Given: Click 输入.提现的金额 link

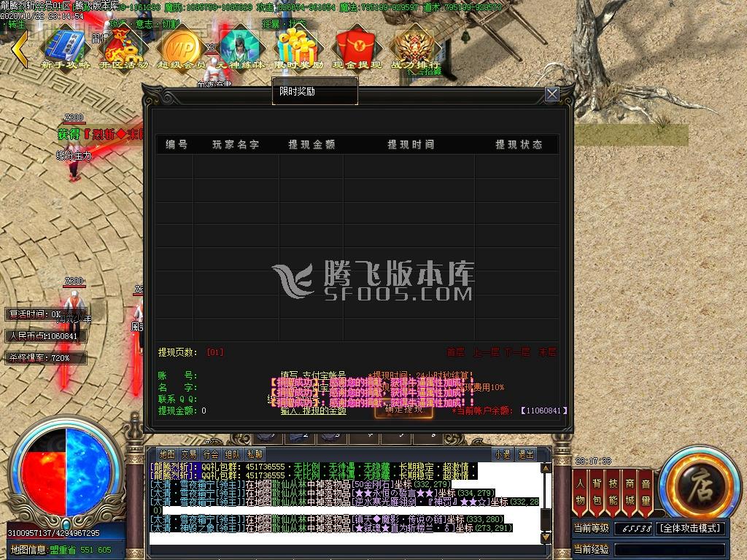Looking at the screenshot, I should point(313,411).
